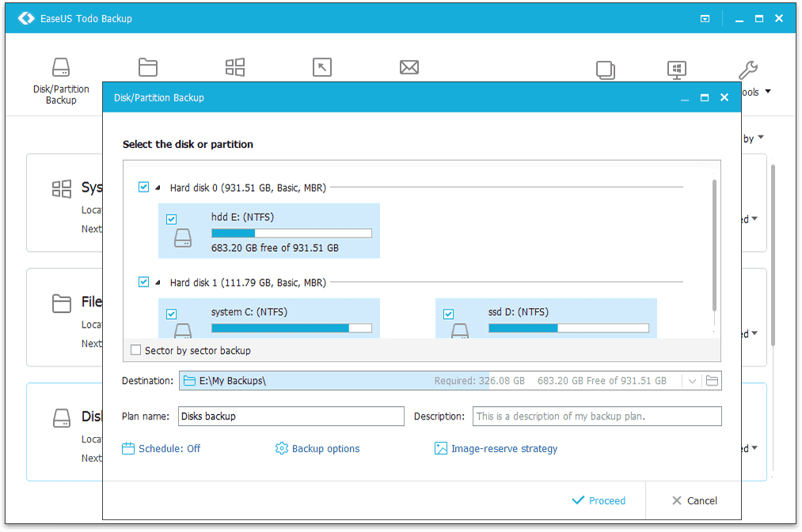Image resolution: width=802 pixels, height=532 pixels.
Task: Uncheck Hard disk 0 checkbox
Action: pyautogui.click(x=144, y=187)
